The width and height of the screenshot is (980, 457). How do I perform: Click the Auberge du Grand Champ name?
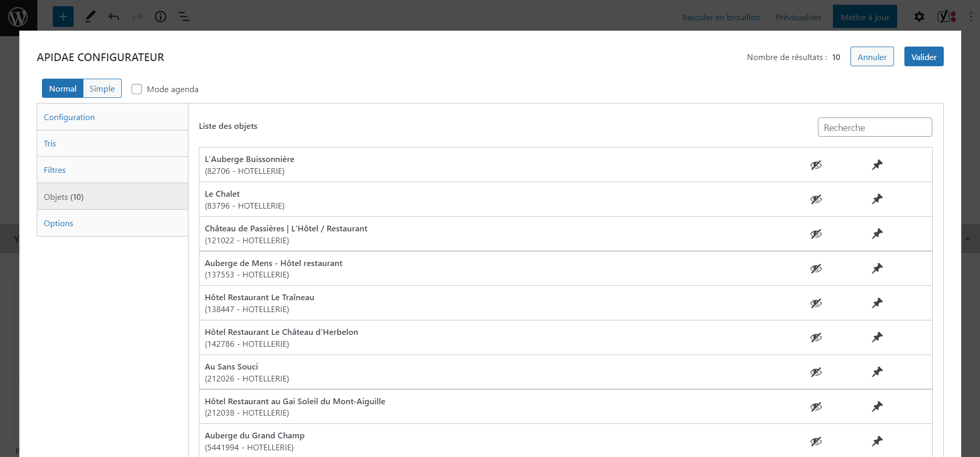[x=255, y=435]
